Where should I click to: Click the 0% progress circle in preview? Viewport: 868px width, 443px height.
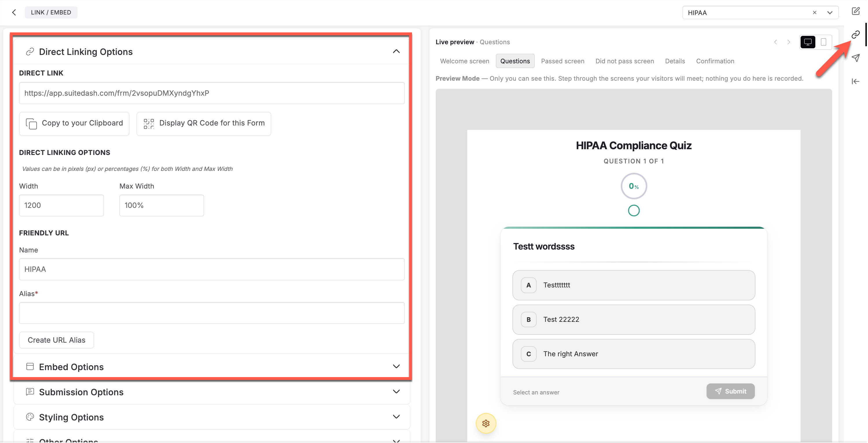pos(633,186)
